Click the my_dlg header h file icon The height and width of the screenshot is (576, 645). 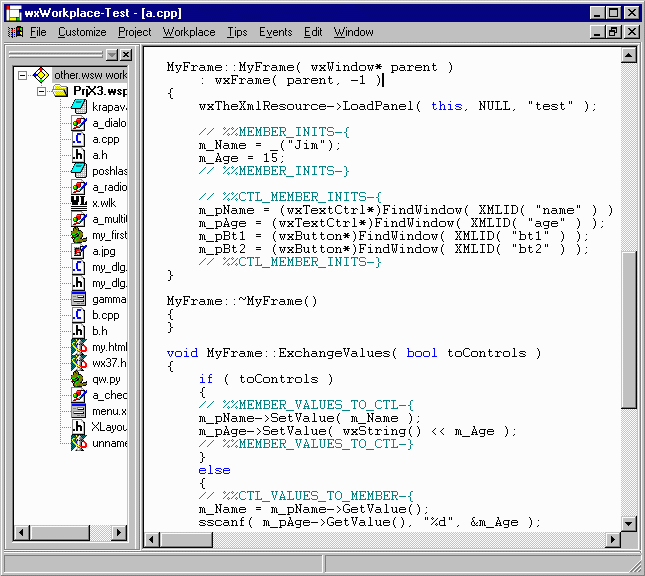(79, 283)
